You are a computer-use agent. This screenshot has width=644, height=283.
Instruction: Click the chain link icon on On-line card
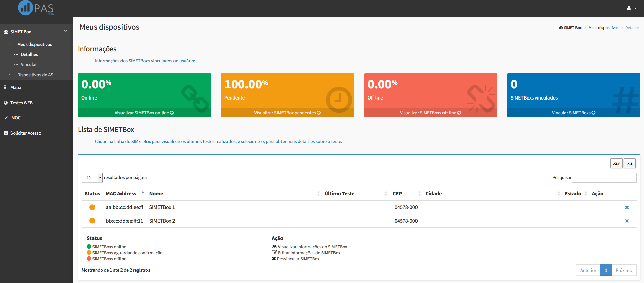click(195, 98)
